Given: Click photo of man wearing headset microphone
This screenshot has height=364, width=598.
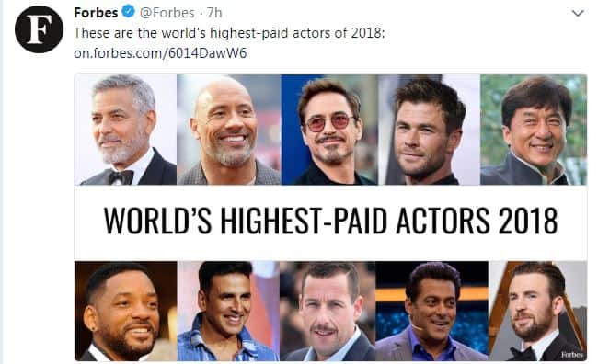Looking at the screenshot, I should coord(431,311).
